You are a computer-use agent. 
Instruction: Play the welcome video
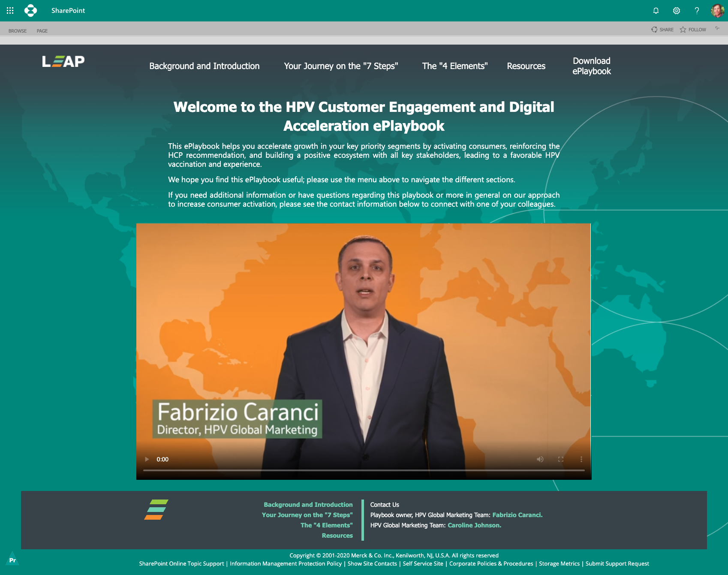[x=147, y=459]
